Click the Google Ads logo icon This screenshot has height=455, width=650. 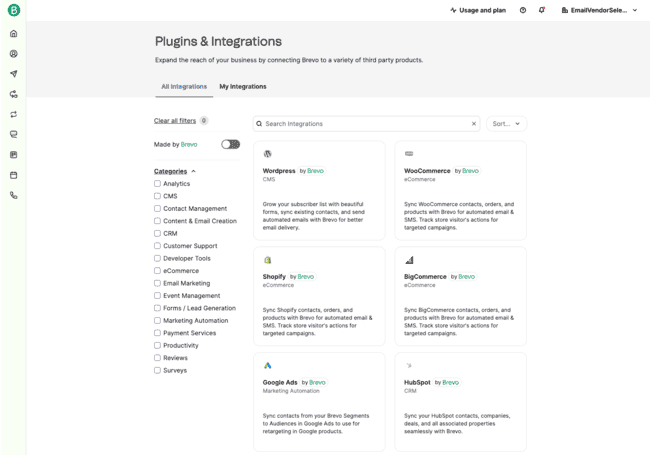click(267, 365)
